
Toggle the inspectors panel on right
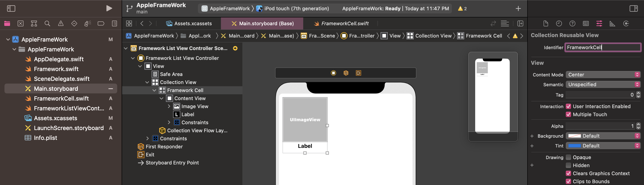tap(633, 9)
